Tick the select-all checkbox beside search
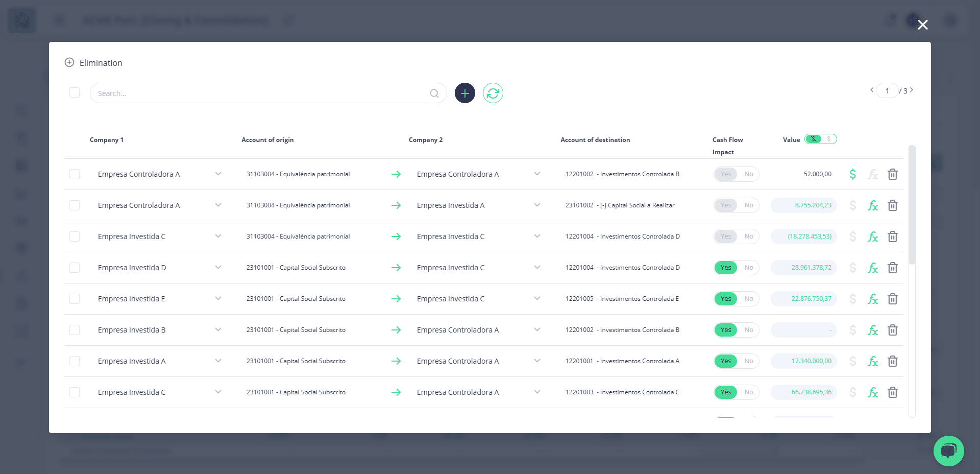This screenshot has height=474, width=980. 75,92
